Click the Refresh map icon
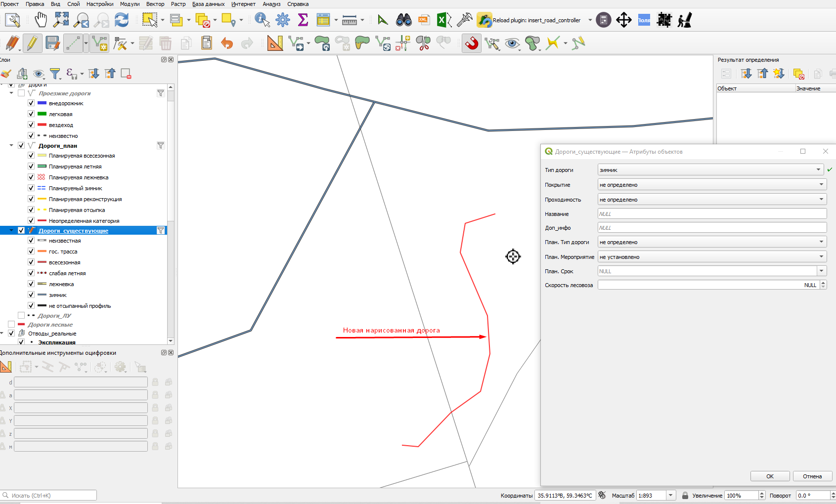 122,20
